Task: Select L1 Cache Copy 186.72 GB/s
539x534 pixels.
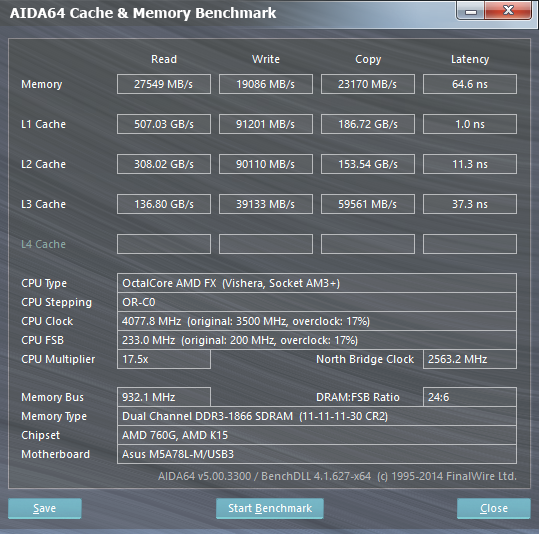Action: [368, 124]
